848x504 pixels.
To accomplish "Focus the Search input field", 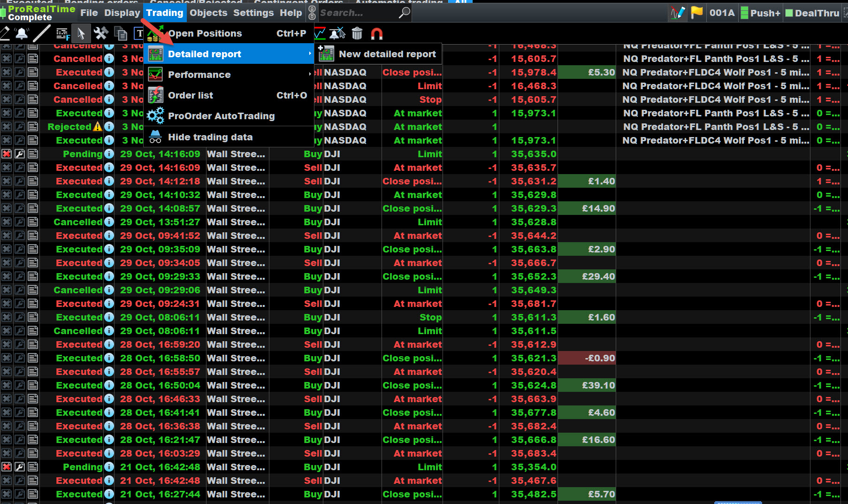I will [358, 13].
